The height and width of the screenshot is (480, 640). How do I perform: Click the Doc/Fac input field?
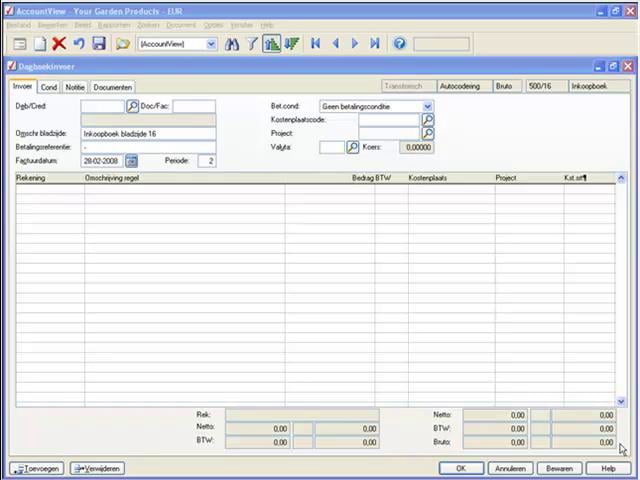(x=194, y=107)
